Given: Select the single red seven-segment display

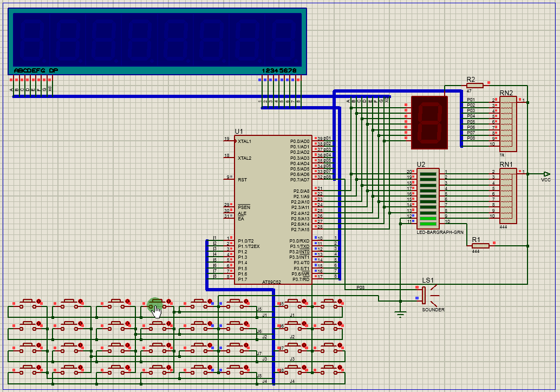Looking at the screenshot, I should pyautogui.click(x=429, y=122).
